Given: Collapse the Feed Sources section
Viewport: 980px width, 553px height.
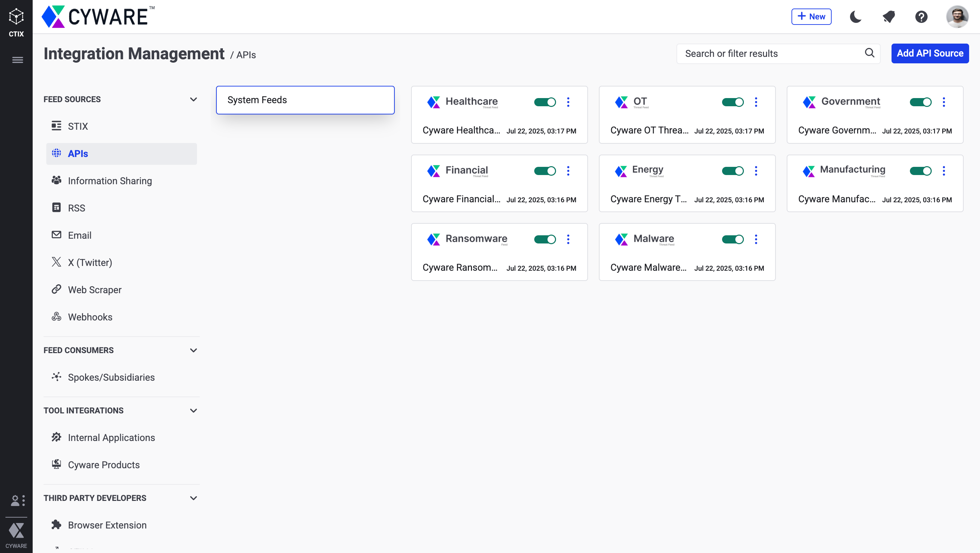Looking at the screenshot, I should (x=193, y=99).
